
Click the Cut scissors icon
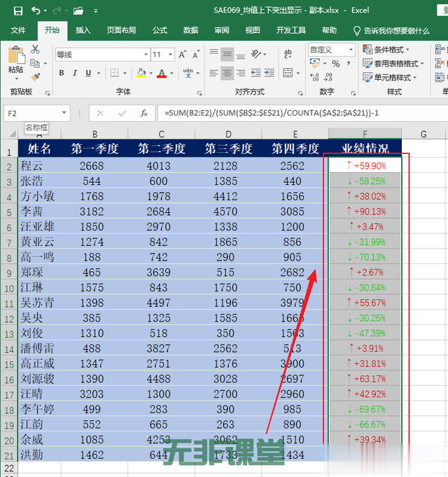[x=35, y=49]
